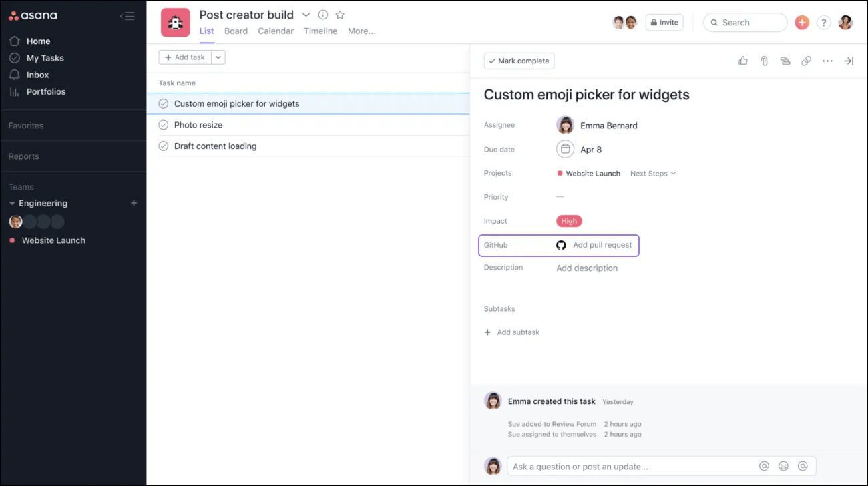Give the task a thumbs up
868x486 pixels.
743,61
